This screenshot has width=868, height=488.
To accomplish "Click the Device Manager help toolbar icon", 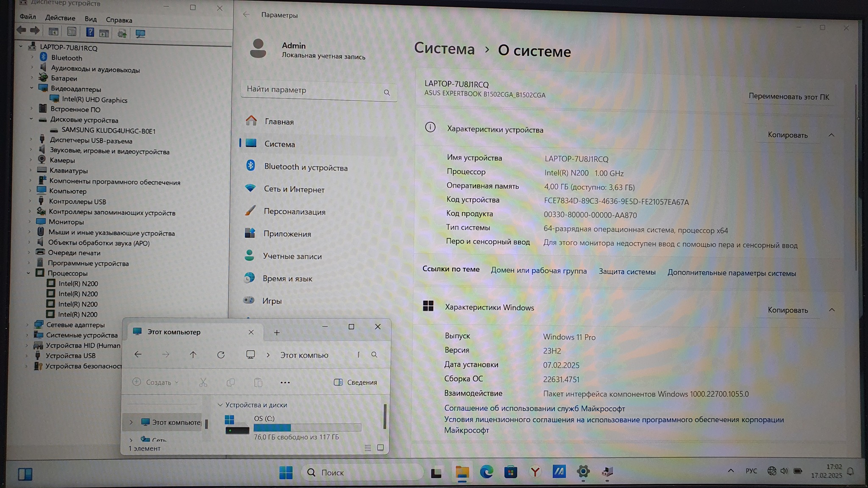I will point(90,32).
